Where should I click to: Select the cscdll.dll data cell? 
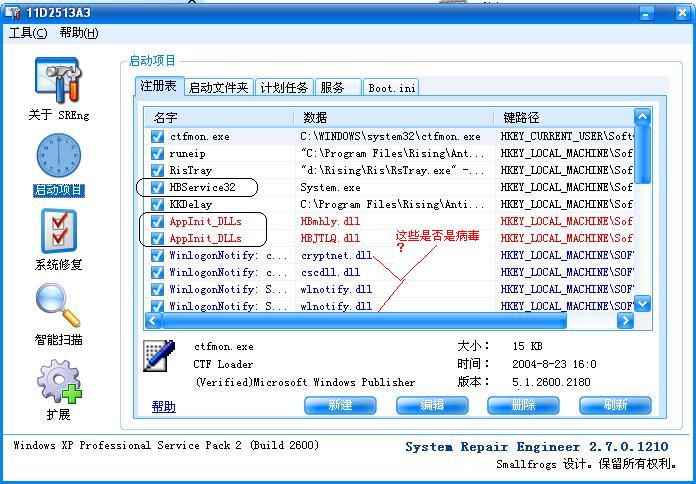(330, 272)
